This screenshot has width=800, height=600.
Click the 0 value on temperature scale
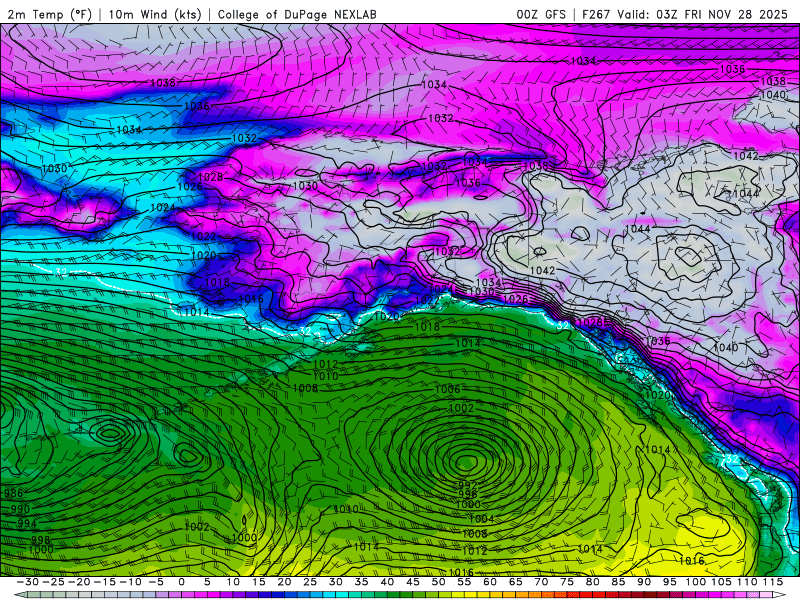click(182, 582)
